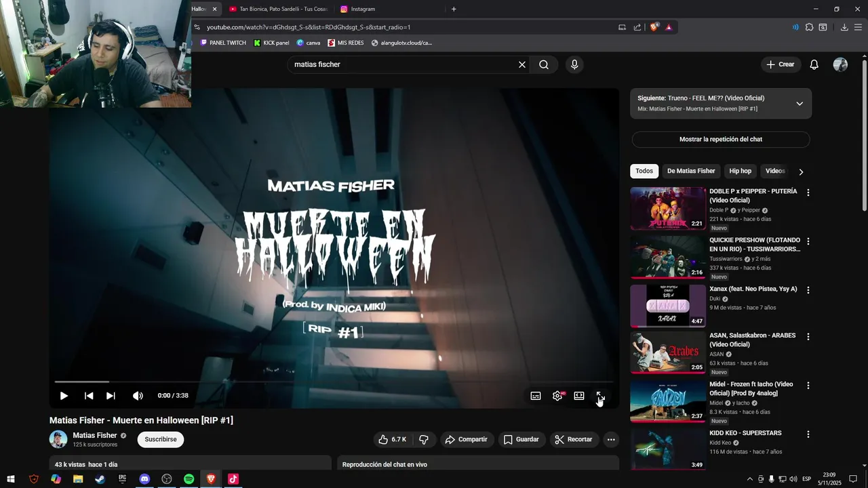This screenshot has height=488, width=868.
Task: Open the player settings gear
Action: pyautogui.click(x=557, y=396)
